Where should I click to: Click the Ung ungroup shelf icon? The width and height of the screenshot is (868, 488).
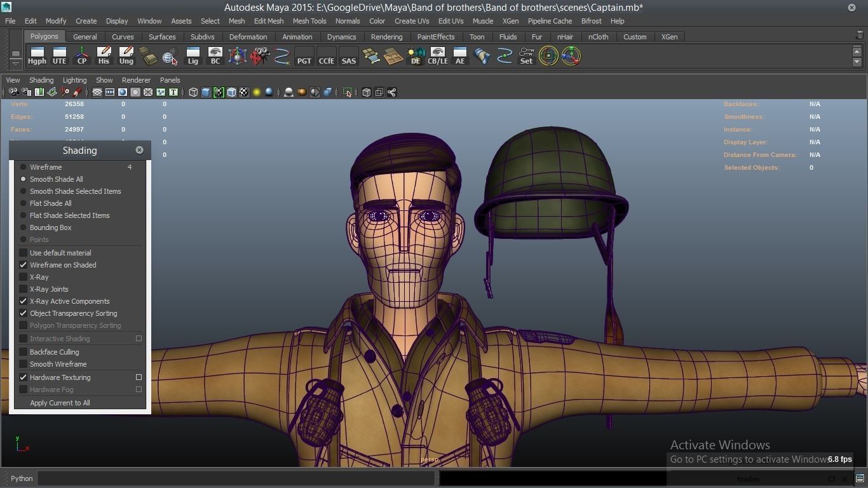coord(126,56)
